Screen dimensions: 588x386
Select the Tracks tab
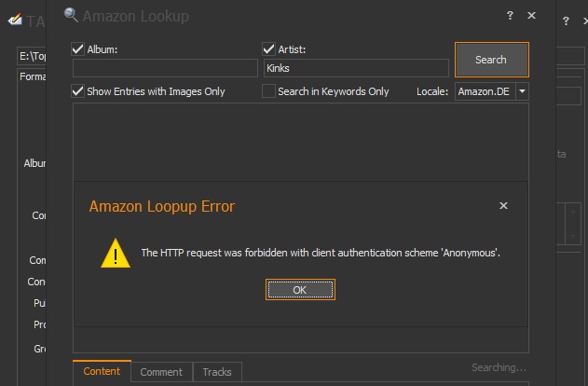pos(217,372)
